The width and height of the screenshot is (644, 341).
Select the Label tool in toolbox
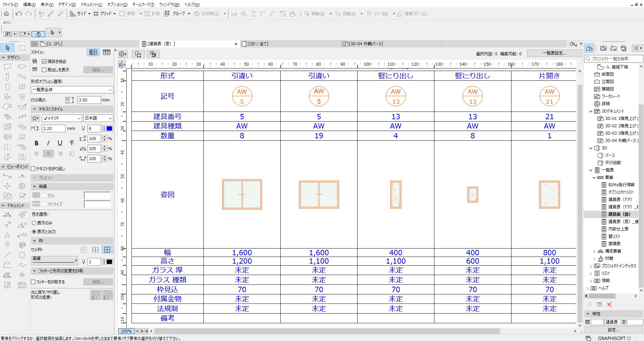click(22, 235)
